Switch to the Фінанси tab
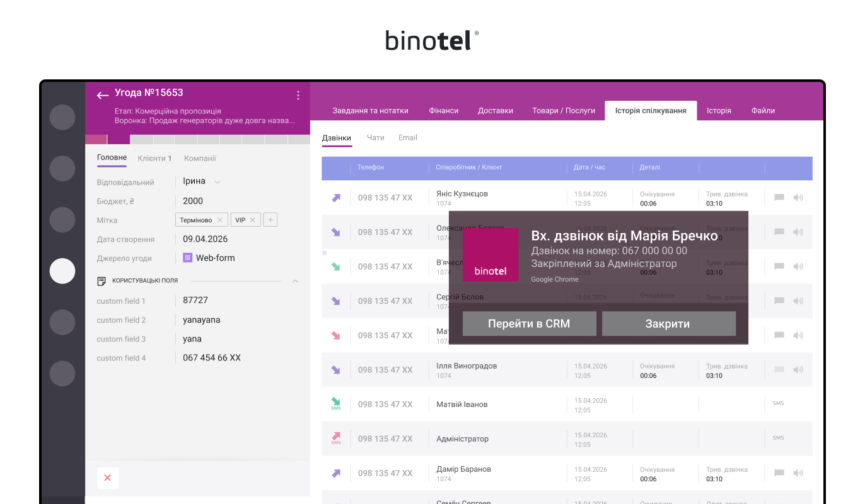Screen dimensions: 865x504 tap(444, 110)
